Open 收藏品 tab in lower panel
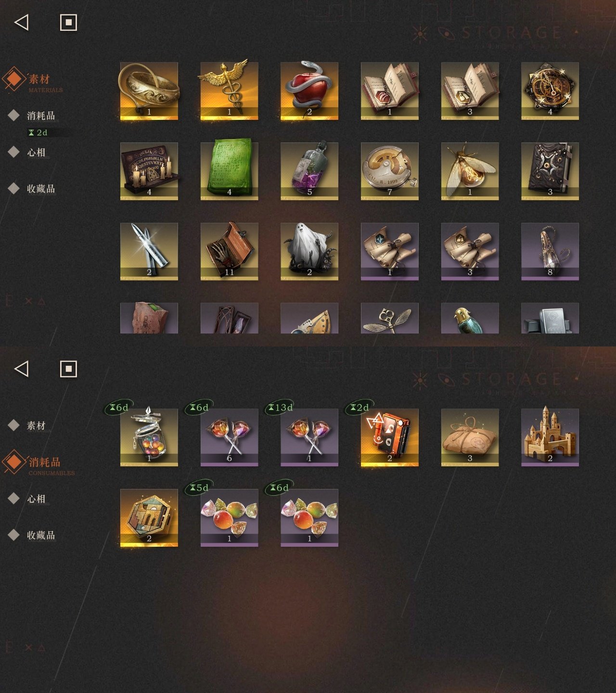This screenshot has height=693, width=616. pyautogui.click(x=41, y=535)
